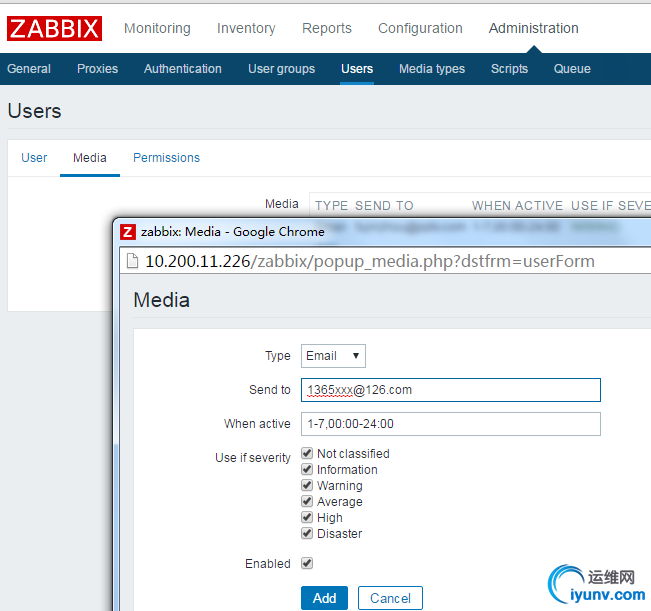Toggle the Enabled checkbox

click(307, 563)
